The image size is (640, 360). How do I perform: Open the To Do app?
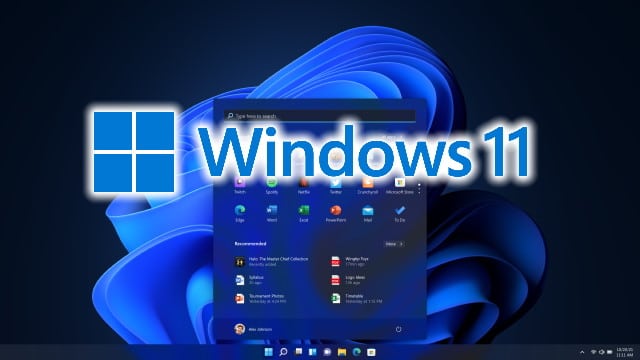coord(400,213)
